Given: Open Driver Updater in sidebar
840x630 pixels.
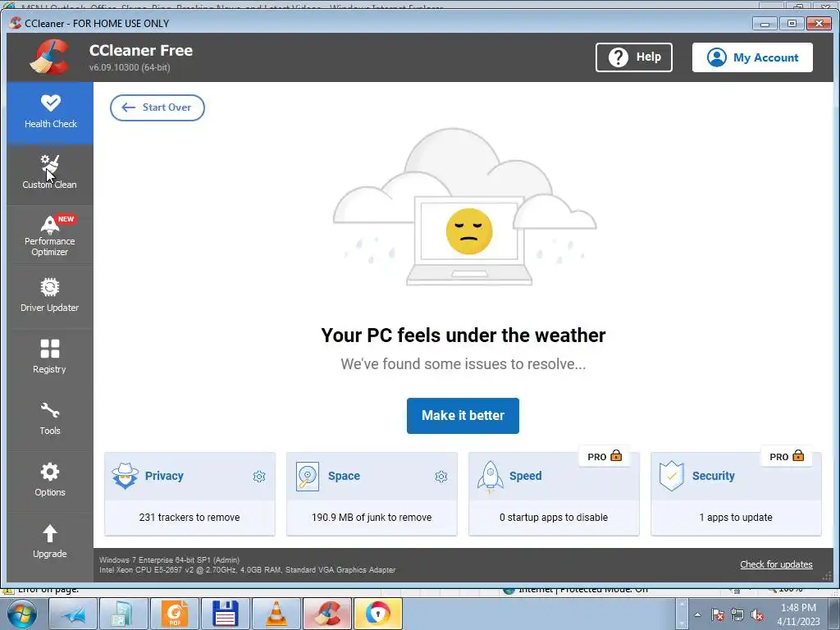Looking at the screenshot, I should click(50, 295).
